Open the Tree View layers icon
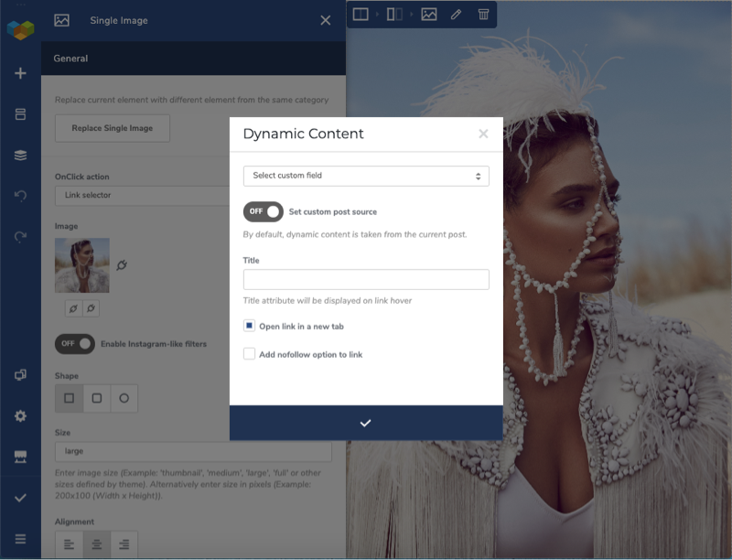The image size is (732, 560). pyautogui.click(x=20, y=155)
